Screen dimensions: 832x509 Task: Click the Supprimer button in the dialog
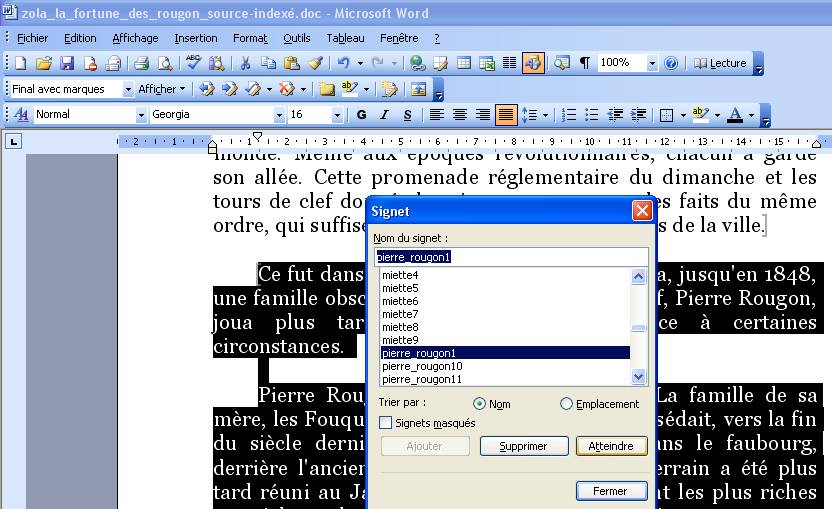tap(523, 446)
